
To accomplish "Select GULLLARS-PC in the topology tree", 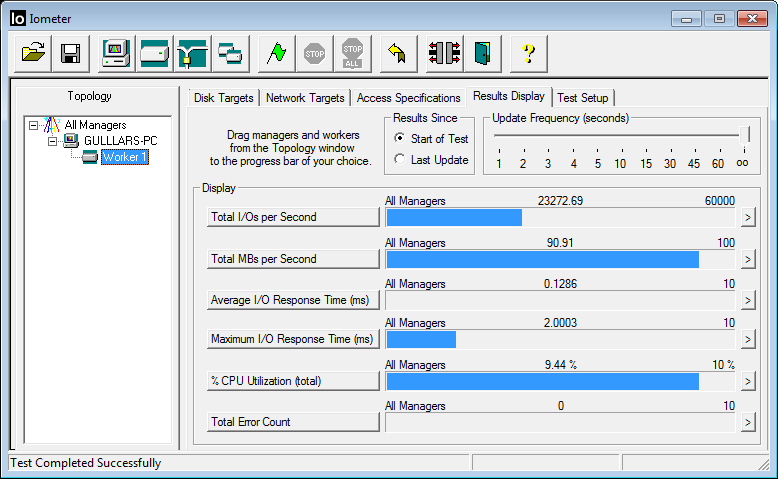I will coord(121,141).
